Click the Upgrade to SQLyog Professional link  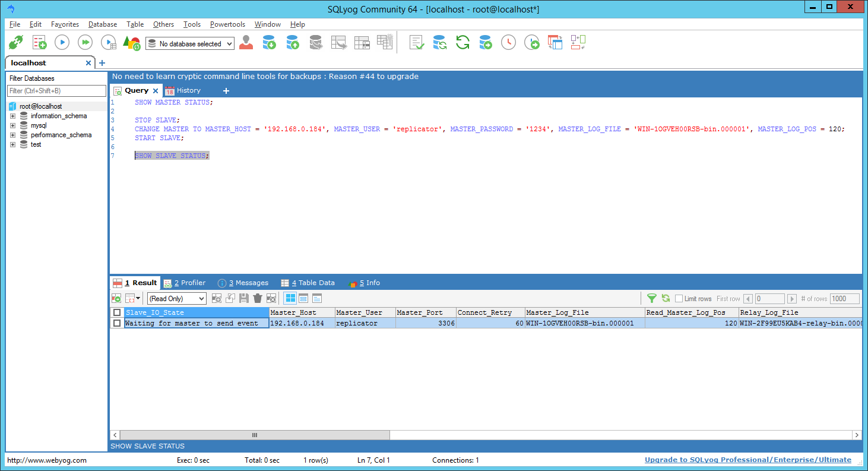click(748, 460)
